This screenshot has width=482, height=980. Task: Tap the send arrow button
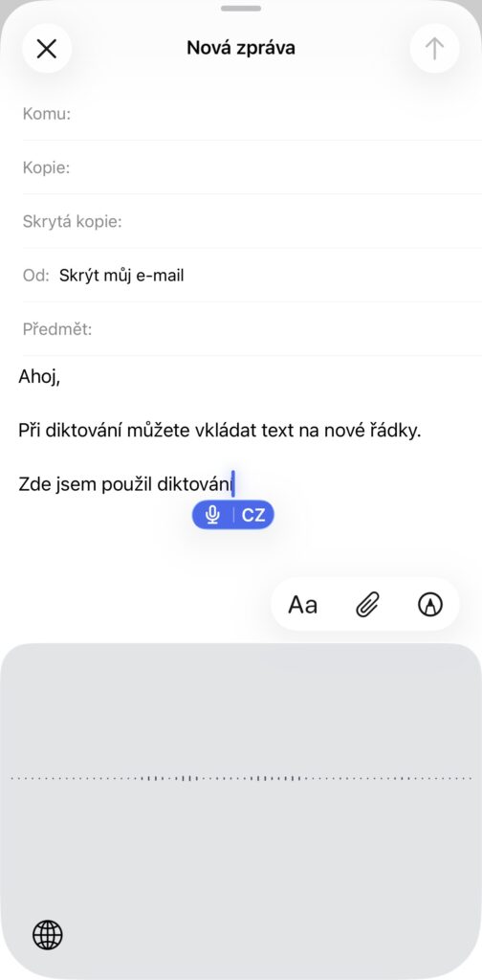click(x=434, y=48)
